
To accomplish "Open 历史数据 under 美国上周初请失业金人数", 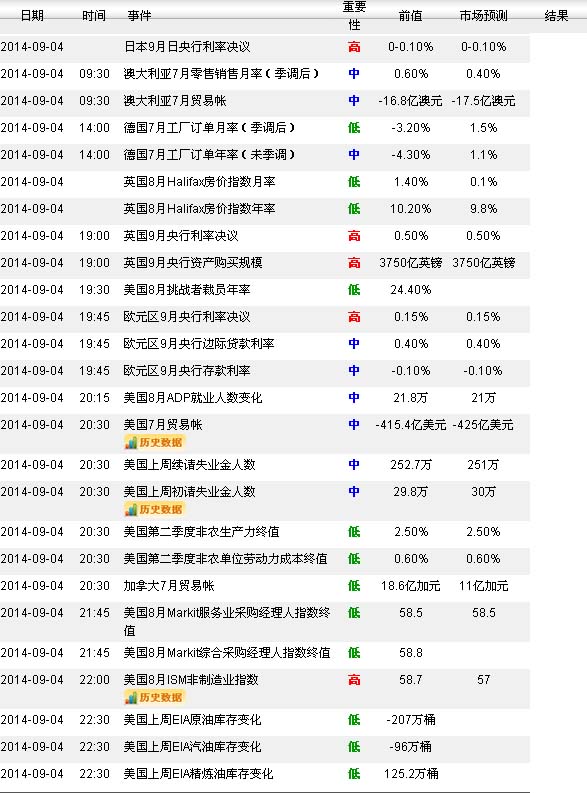I will (155, 509).
